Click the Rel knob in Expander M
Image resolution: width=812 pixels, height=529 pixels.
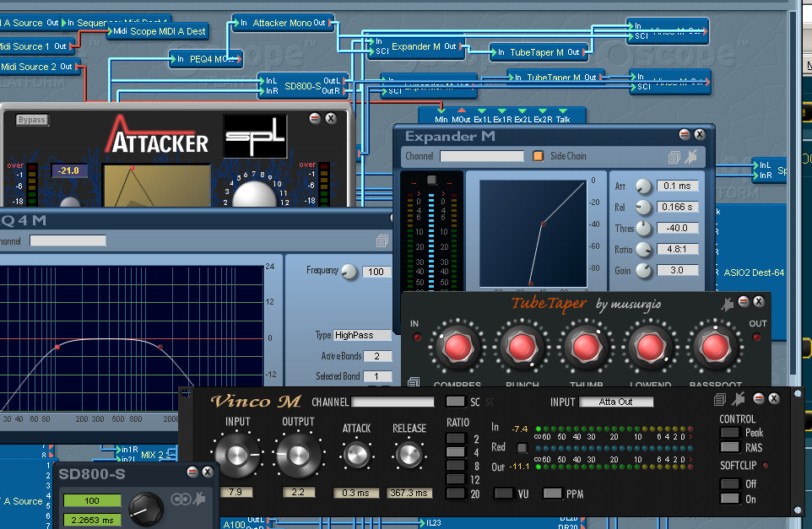[643, 207]
